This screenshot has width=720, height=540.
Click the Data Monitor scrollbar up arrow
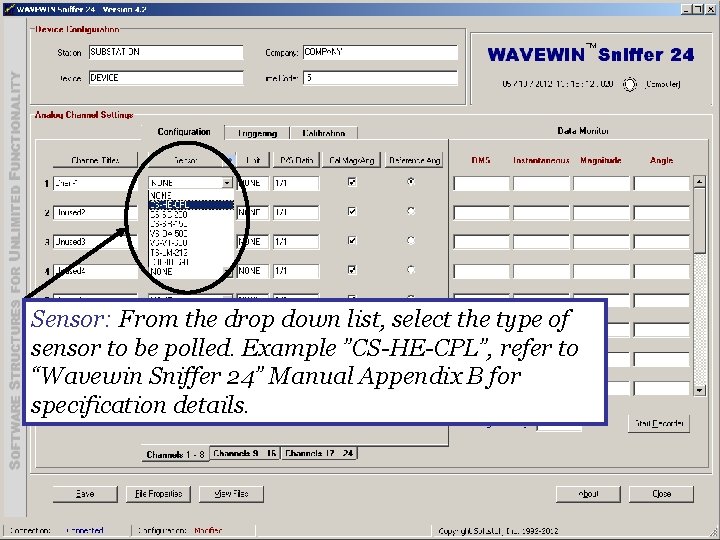pos(699,181)
